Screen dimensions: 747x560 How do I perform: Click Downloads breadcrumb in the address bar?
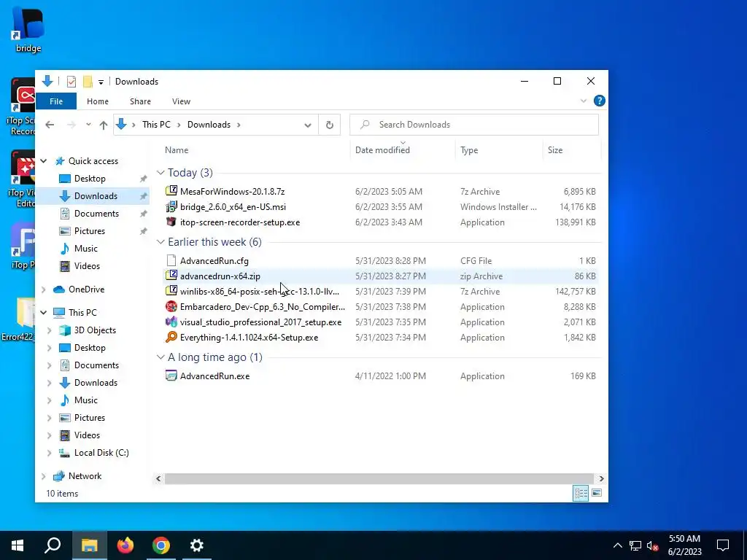(209, 125)
